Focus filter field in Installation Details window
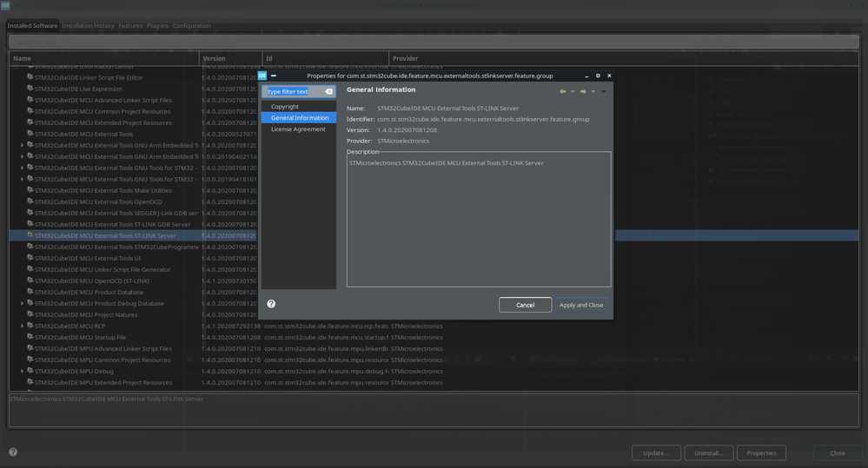Screen dimensions: 868x468 click(x=434, y=42)
